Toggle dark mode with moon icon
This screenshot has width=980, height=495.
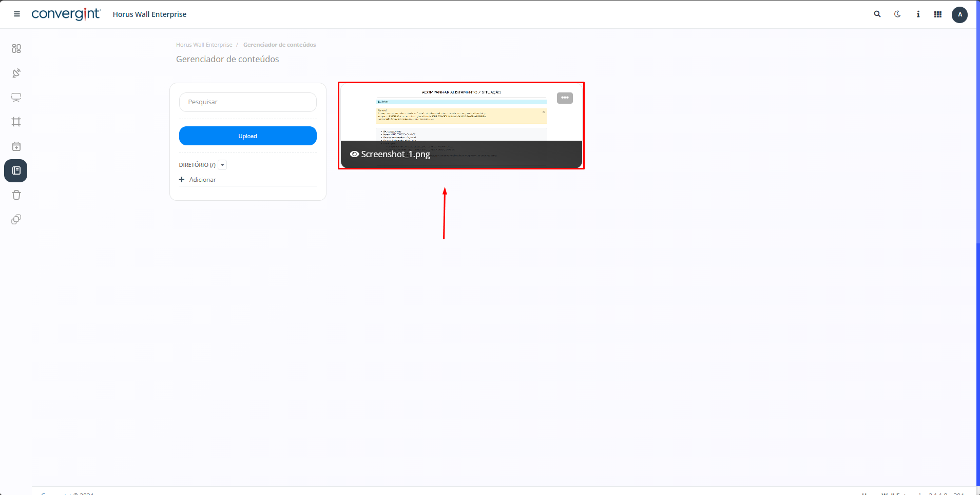[x=897, y=14]
